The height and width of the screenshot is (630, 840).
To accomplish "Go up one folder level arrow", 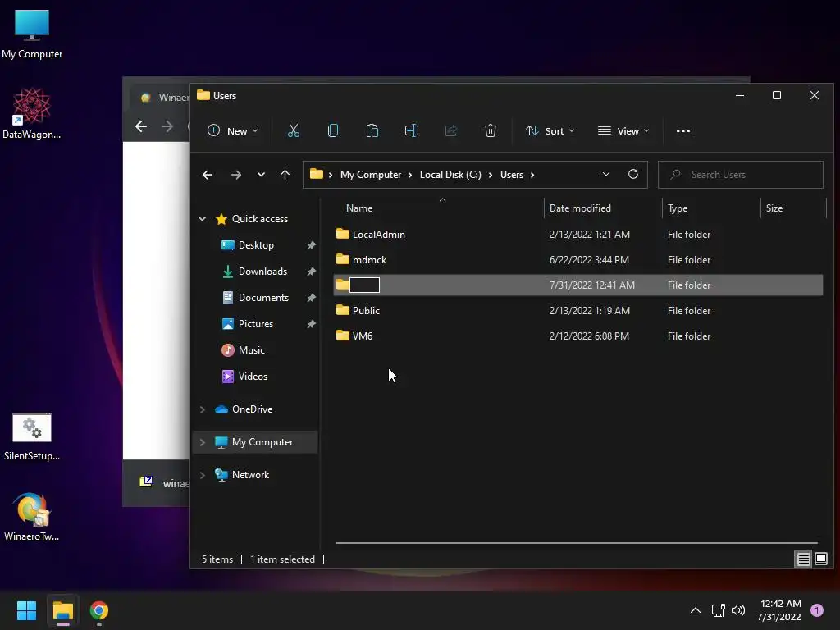I will click(x=285, y=175).
